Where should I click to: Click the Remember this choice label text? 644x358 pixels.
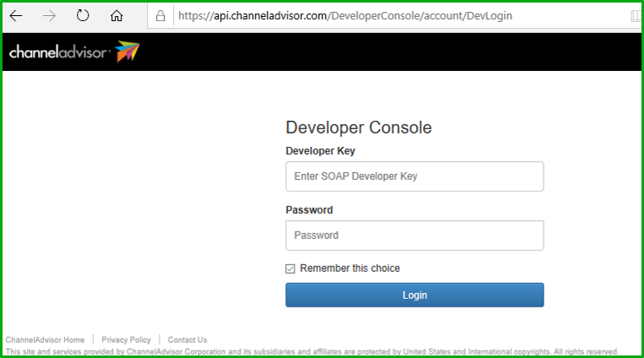[350, 268]
